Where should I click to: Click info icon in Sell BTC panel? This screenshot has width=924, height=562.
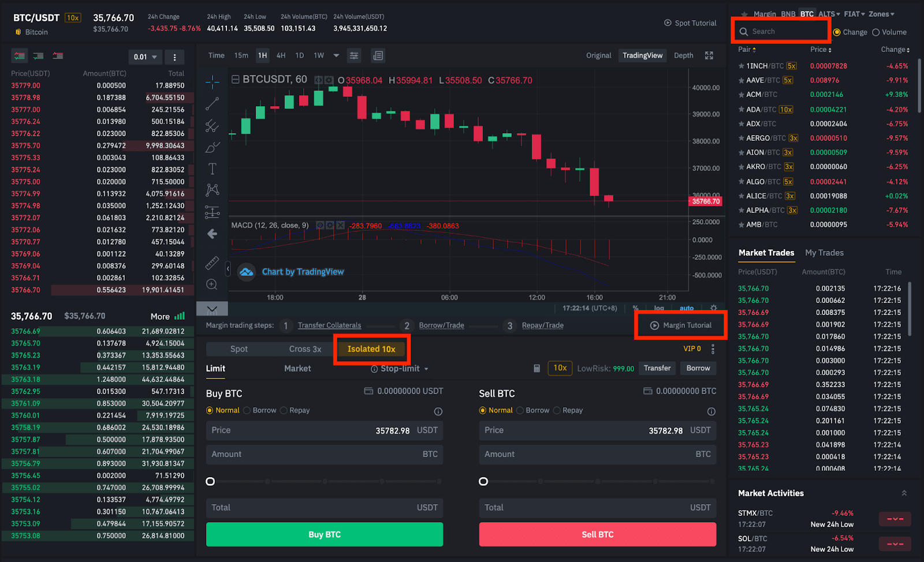(x=711, y=411)
